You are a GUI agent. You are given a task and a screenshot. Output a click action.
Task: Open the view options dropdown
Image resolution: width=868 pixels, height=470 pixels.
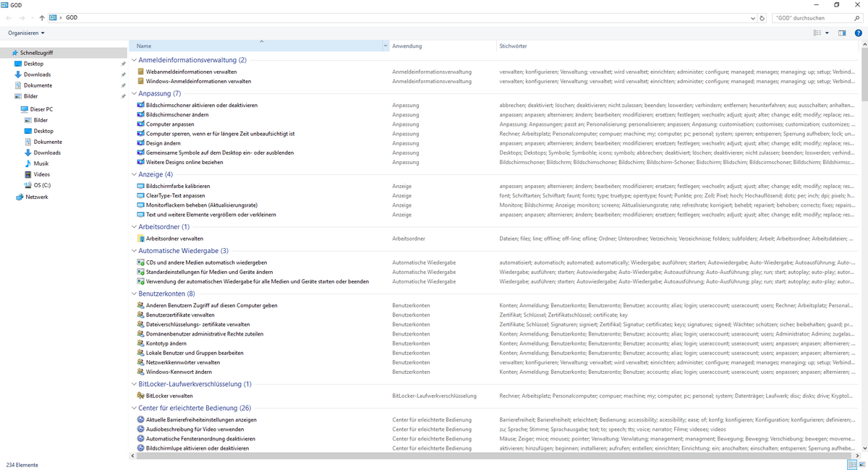827,33
